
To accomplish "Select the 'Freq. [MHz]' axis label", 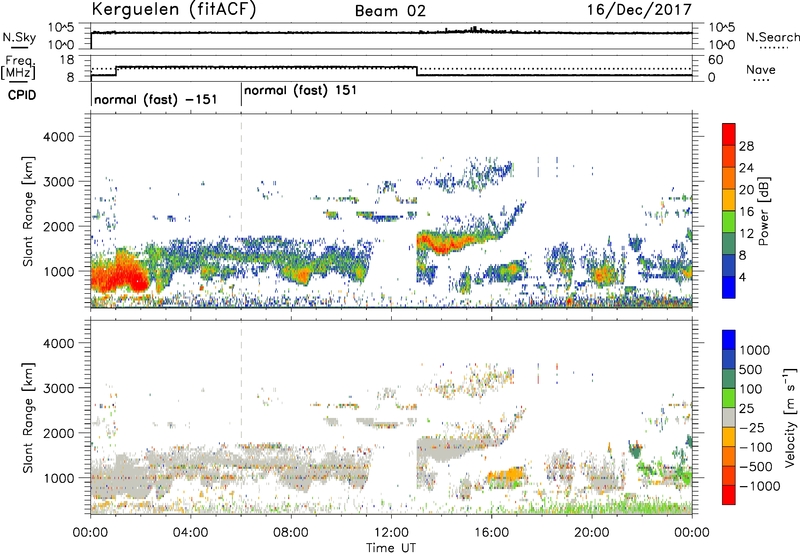I will (x=18, y=68).
